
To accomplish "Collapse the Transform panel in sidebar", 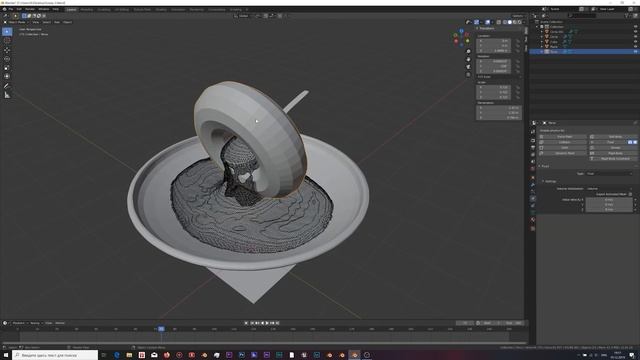I will click(486, 29).
